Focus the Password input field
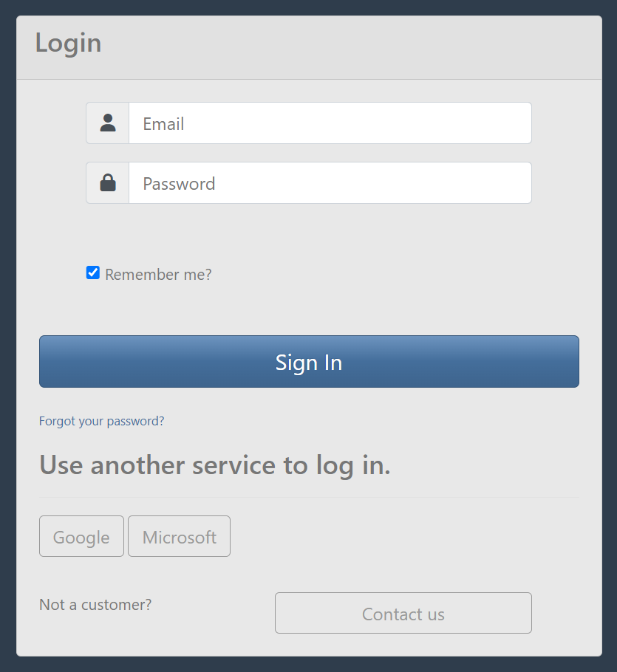The height and width of the screenshot is (672, 617). tap(330, 183)
